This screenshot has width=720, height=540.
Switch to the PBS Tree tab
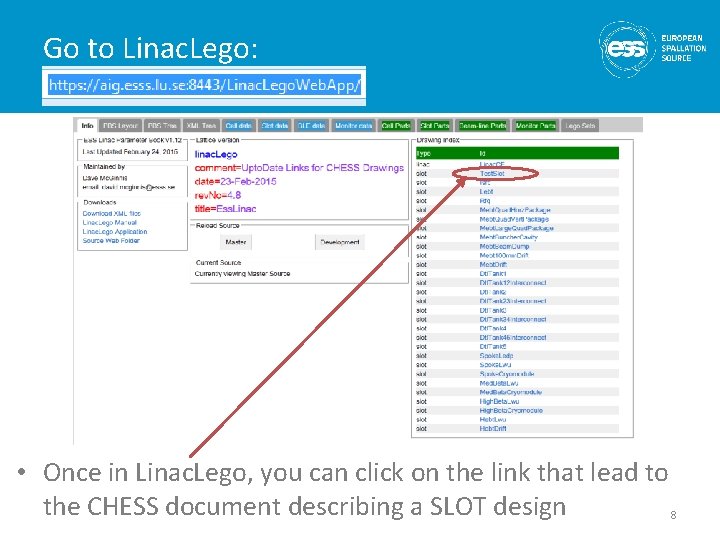(x=162, y=125)
